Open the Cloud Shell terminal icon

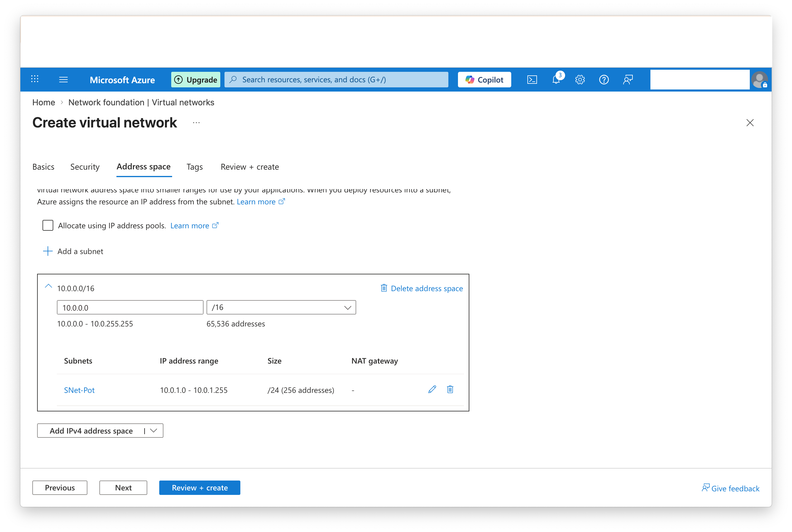pos(532,80)
